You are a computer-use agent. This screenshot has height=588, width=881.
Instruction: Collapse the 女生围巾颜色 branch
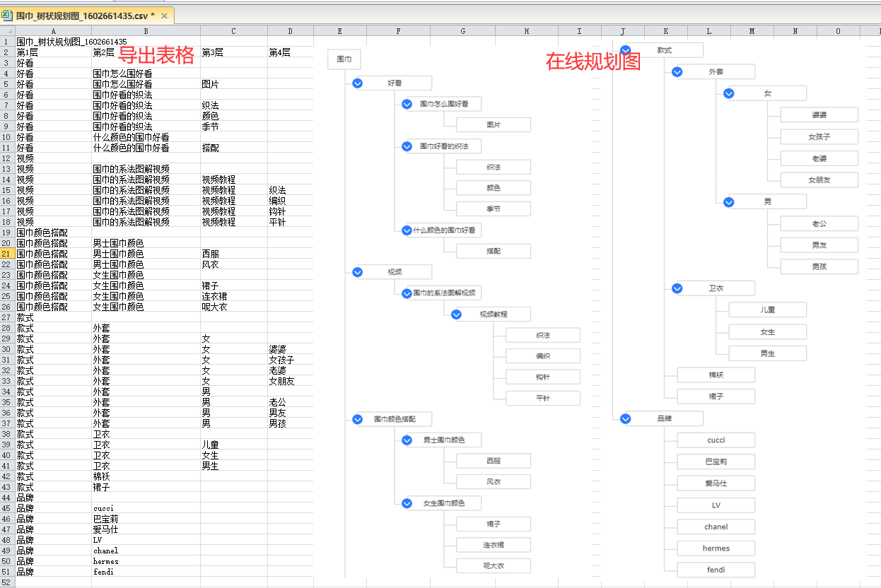[x=407, y=503]
